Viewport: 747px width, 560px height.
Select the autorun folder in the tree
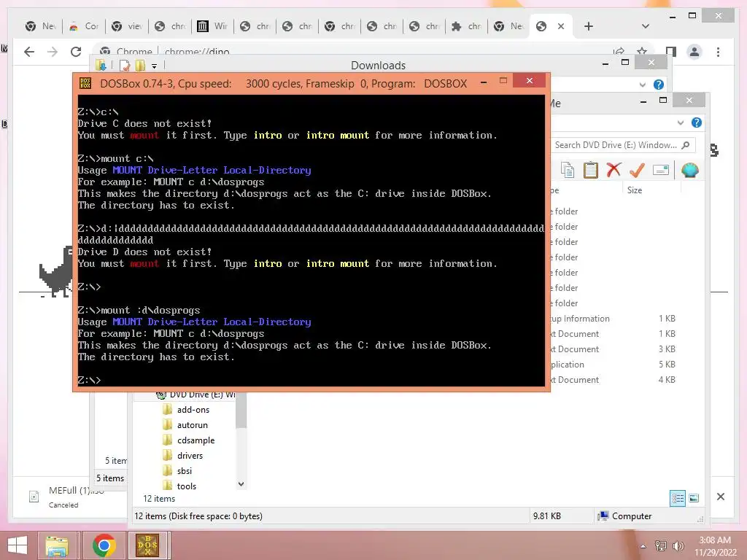[x=192, y=425]
